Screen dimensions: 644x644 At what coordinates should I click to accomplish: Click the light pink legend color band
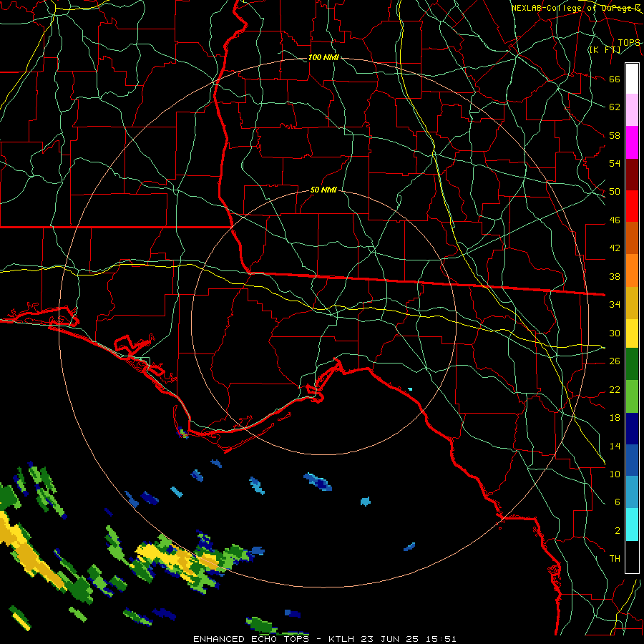632,110
